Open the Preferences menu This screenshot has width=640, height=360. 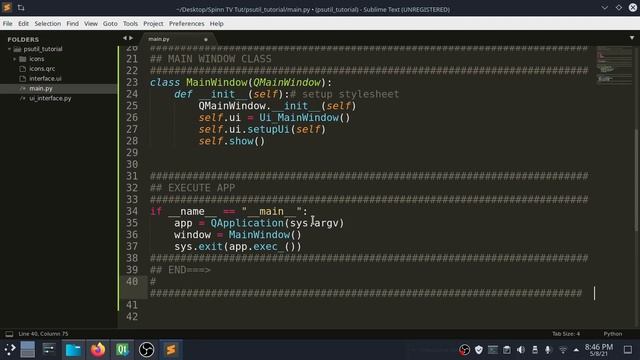click(x=187, y=24)
